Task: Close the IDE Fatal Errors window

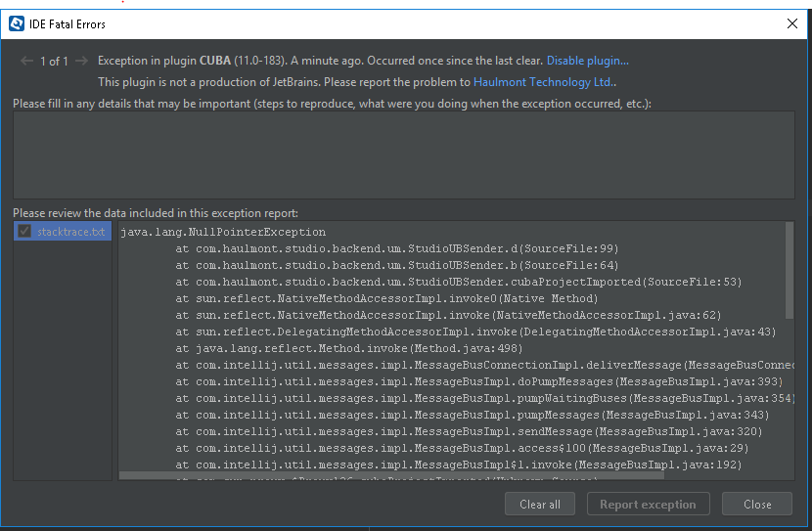Action: 791,23
